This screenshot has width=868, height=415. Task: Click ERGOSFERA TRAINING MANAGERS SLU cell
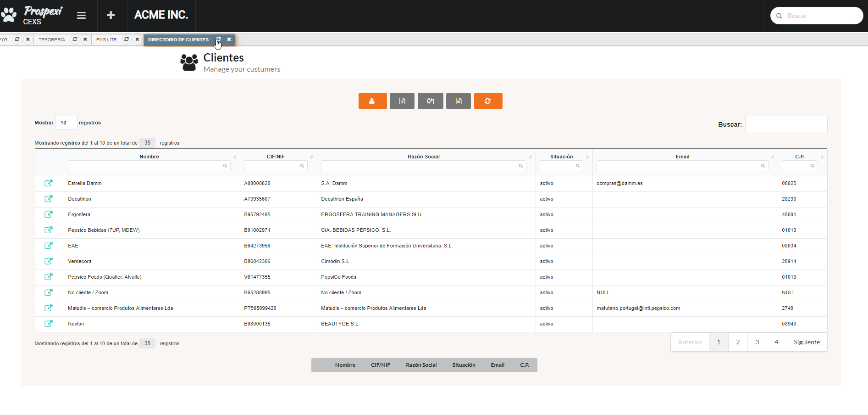(371, 214)
